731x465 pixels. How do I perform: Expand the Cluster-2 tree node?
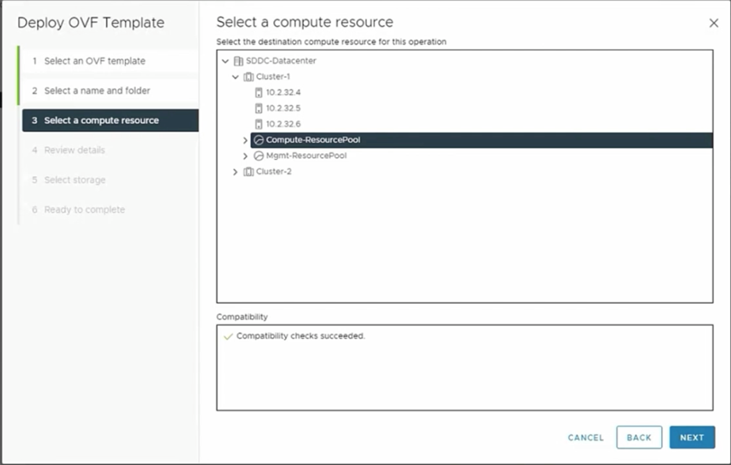tap(235, 172)
